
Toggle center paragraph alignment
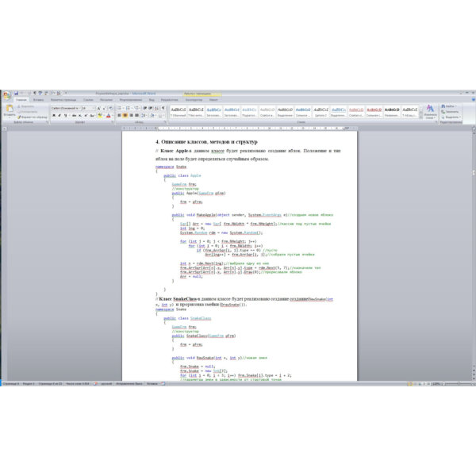(125, 116)
